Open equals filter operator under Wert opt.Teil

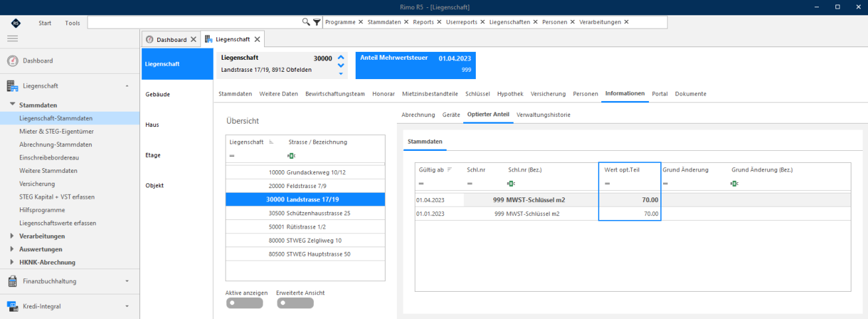tap(607, 183)
